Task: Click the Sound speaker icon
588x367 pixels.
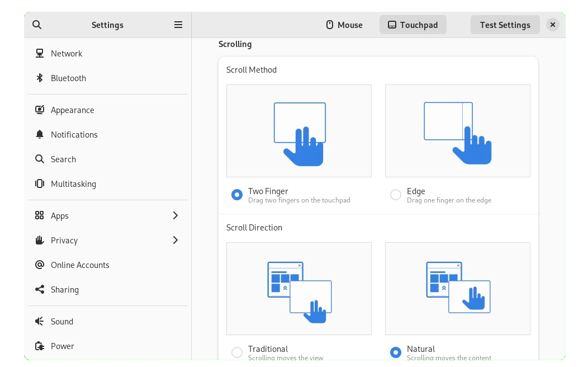Action: pos(40,322)
